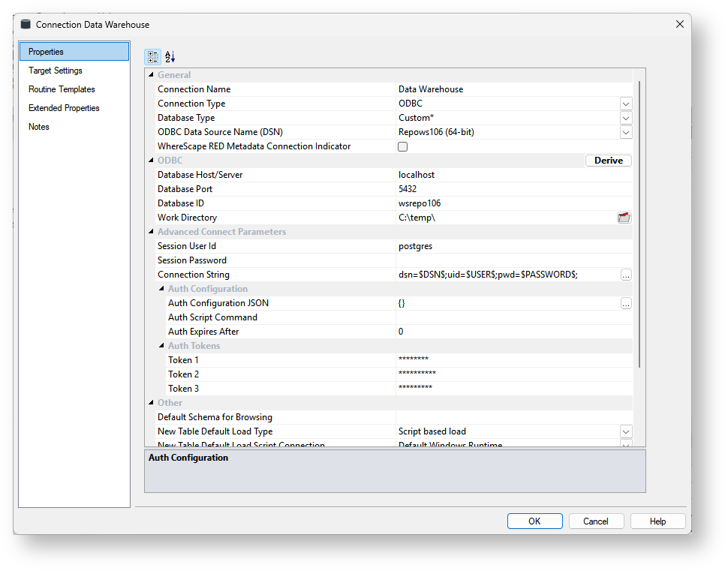Sort properties alphabetically with A-Z icon
Screen dimensions: 728x571
click(170, 57)
